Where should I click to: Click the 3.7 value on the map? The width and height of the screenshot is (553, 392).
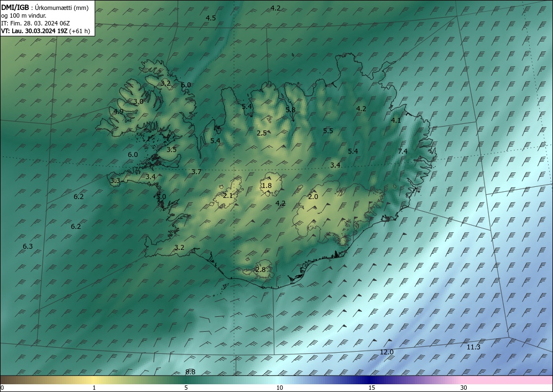point(196,172)
